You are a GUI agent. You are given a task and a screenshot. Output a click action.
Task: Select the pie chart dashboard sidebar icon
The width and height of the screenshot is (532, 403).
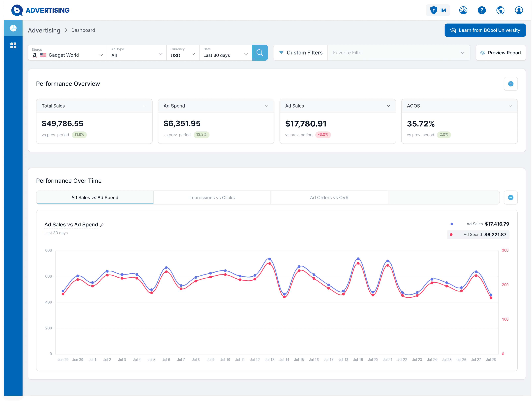(x=13, y=28)
